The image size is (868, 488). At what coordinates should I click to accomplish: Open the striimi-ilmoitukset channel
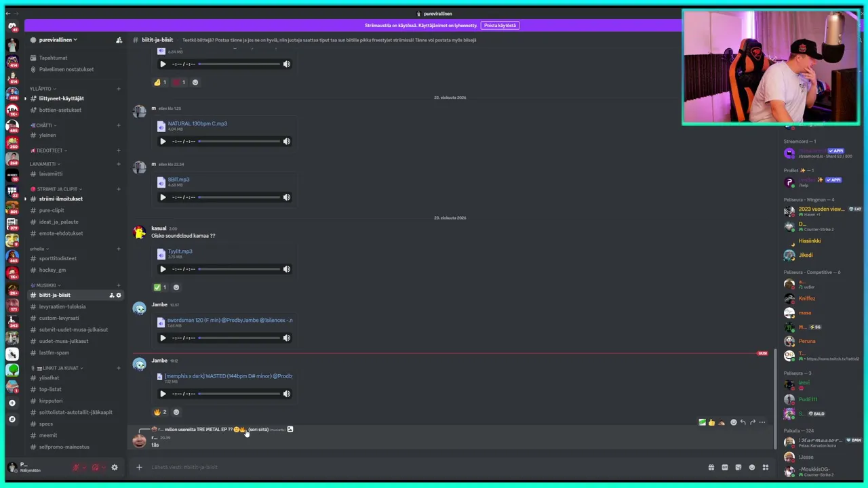(x=60, y=199)
